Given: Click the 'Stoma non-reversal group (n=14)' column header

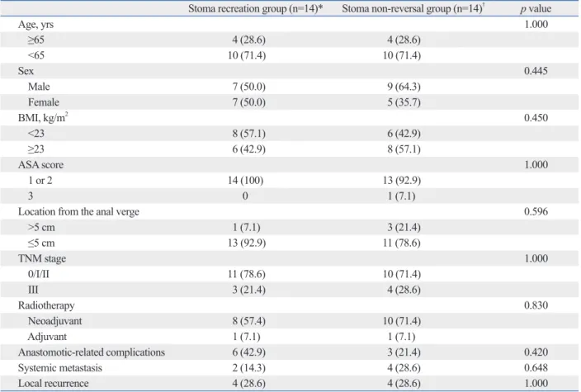Looking at the screenshot, I should pyautogui.click(x=413, y=8).
